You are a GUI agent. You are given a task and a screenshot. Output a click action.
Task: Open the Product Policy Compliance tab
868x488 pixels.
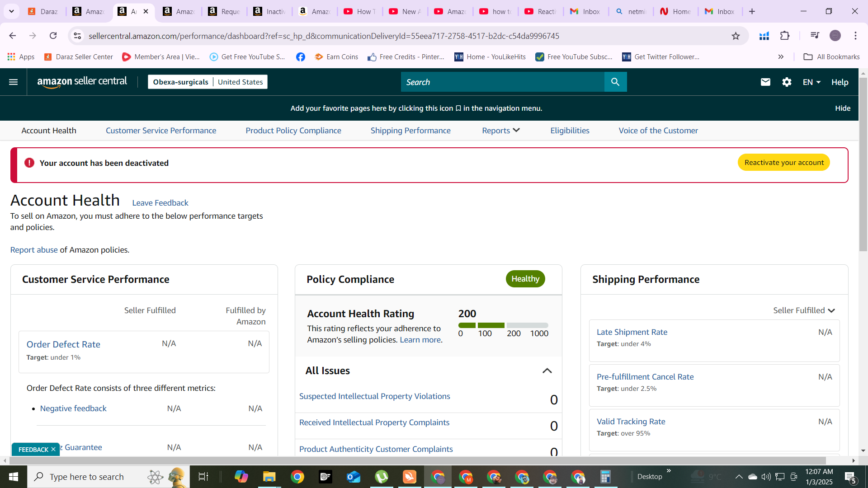pyautogui.click(x=293, y=131)
